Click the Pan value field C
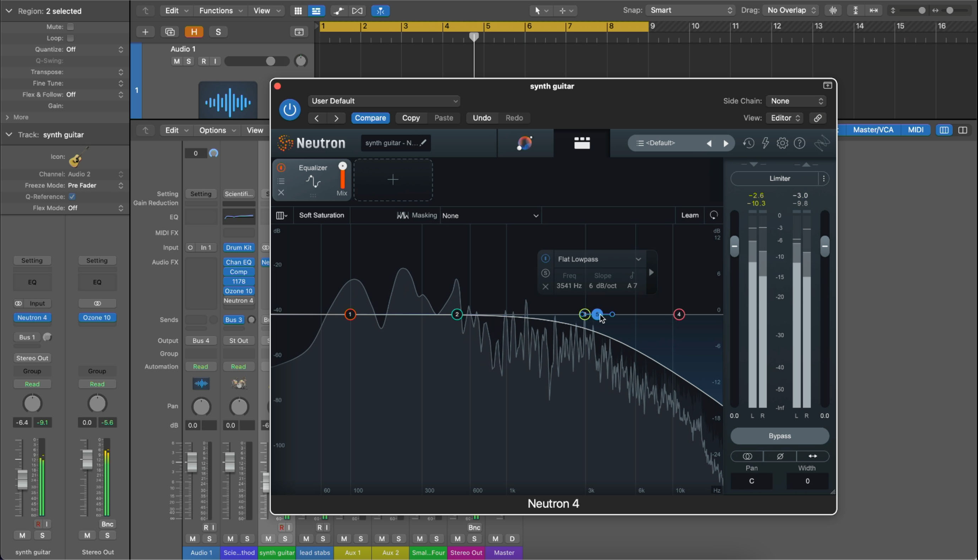Screen dimensions: 978x560 [x=751, y=481]
